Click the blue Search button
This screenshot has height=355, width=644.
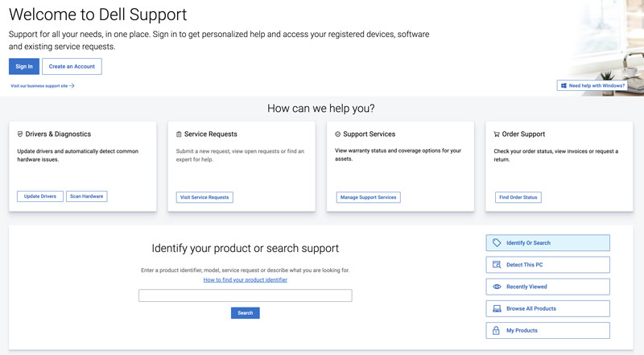[246, 313]
